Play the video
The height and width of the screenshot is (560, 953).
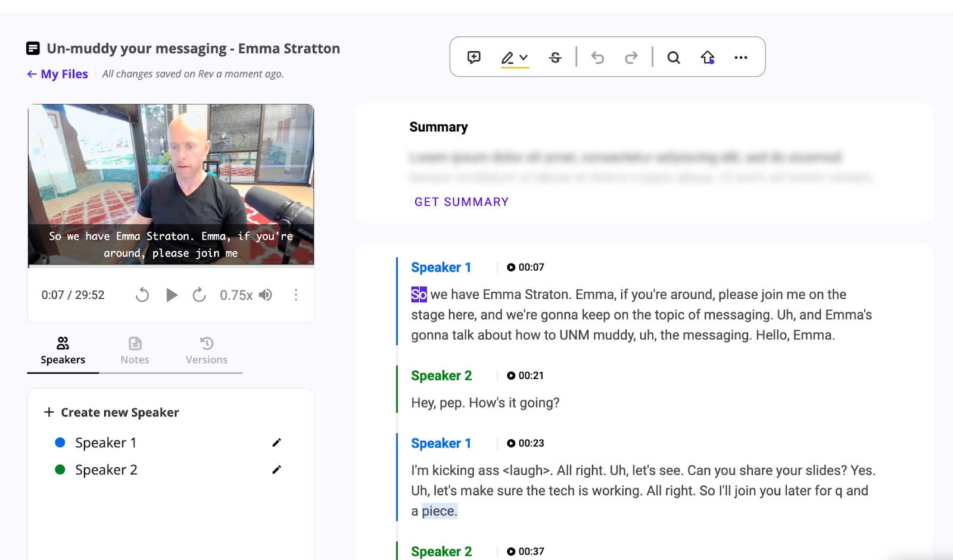click(x=172, y=295)
